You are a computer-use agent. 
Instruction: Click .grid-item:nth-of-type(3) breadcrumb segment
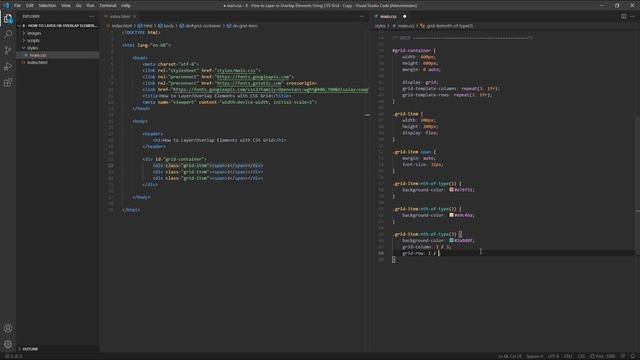[447, 26]
